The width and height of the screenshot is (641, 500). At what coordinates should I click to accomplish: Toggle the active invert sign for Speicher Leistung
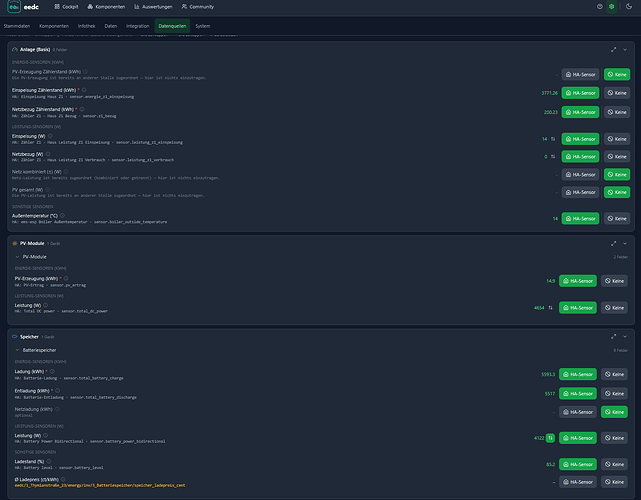click(550, 438)
